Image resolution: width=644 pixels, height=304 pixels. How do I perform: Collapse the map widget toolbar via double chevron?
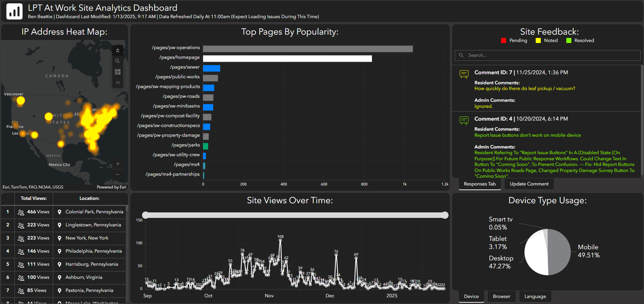pyautogui.click(x=118, y=50)
